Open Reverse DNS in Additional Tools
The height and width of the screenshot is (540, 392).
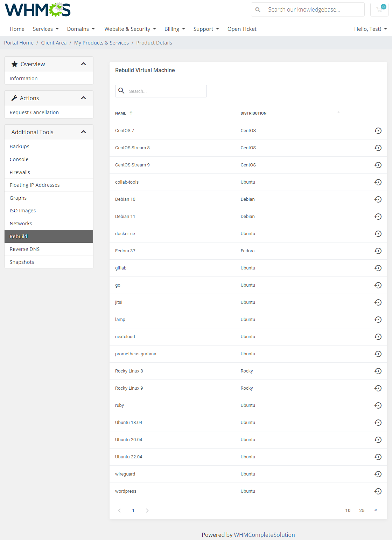tap(49, 249)
